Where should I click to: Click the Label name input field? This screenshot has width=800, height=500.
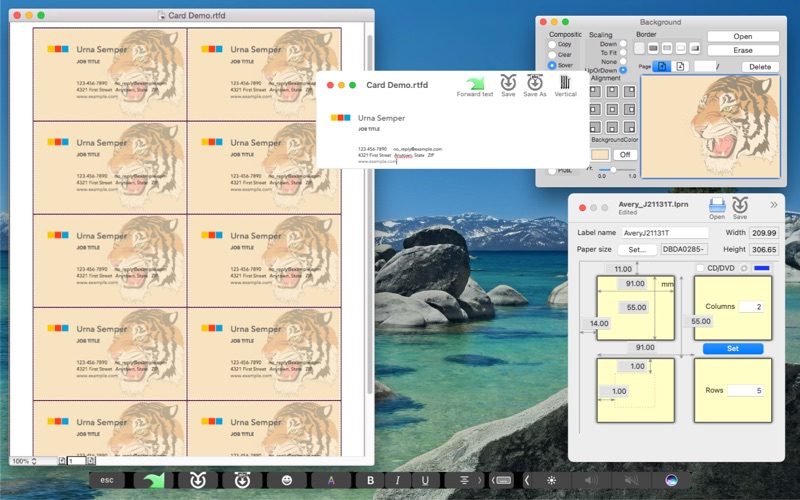pyautogui.click(x=665, y=233)
